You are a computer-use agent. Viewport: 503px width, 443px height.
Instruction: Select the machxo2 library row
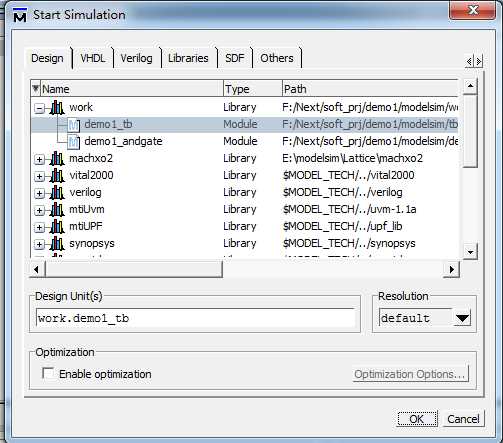click(x=245, y=159)
